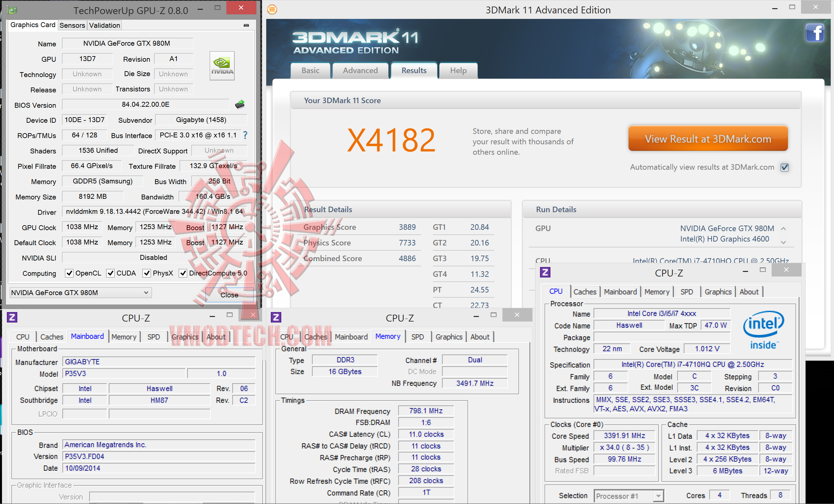This screenshot has width=834, height=504.
Task: Open the GTX 980M GPU selector dropdown
Action: (x=81, y=292)
